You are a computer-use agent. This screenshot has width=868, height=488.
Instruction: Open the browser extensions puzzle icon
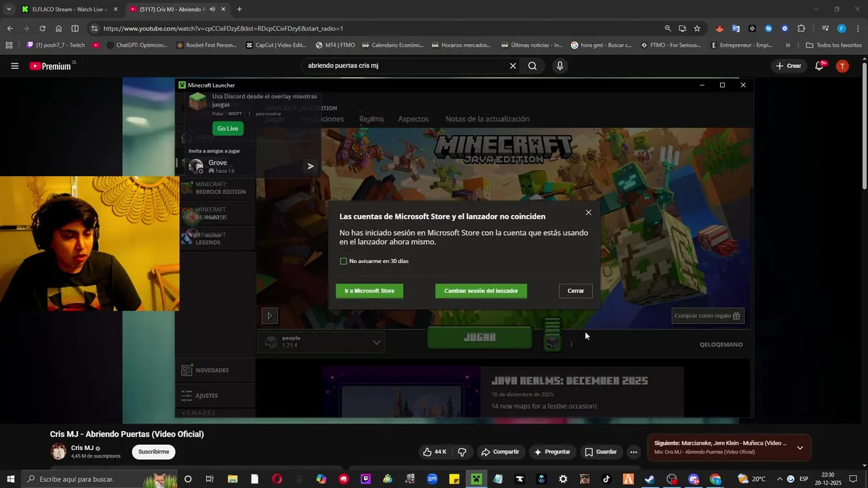802,28
